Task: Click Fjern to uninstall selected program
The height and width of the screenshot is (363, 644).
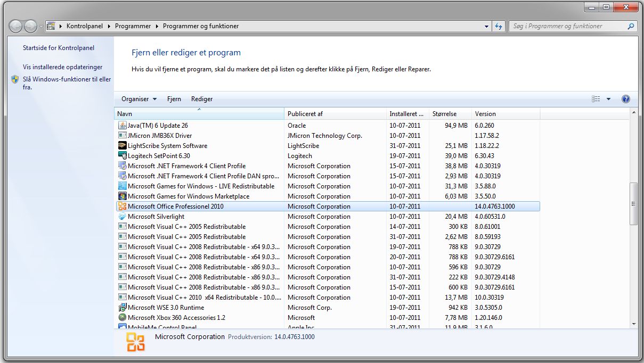Action: pos(174,99)
